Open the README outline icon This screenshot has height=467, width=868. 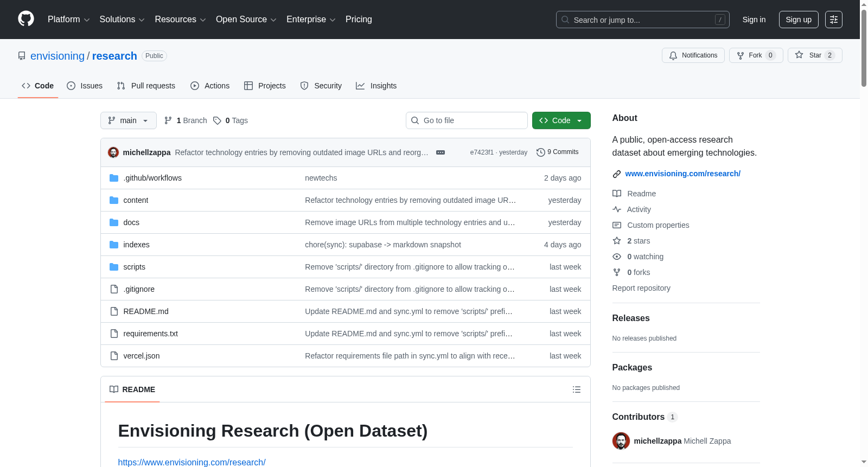(577, 389)
